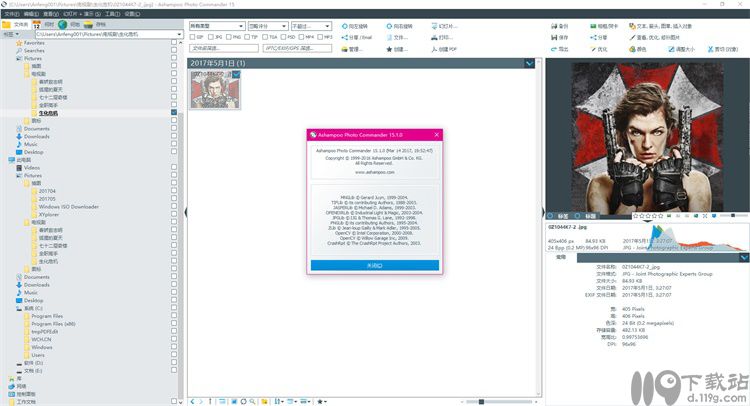Click the first rating star under the preview

[x=635, y=216]
